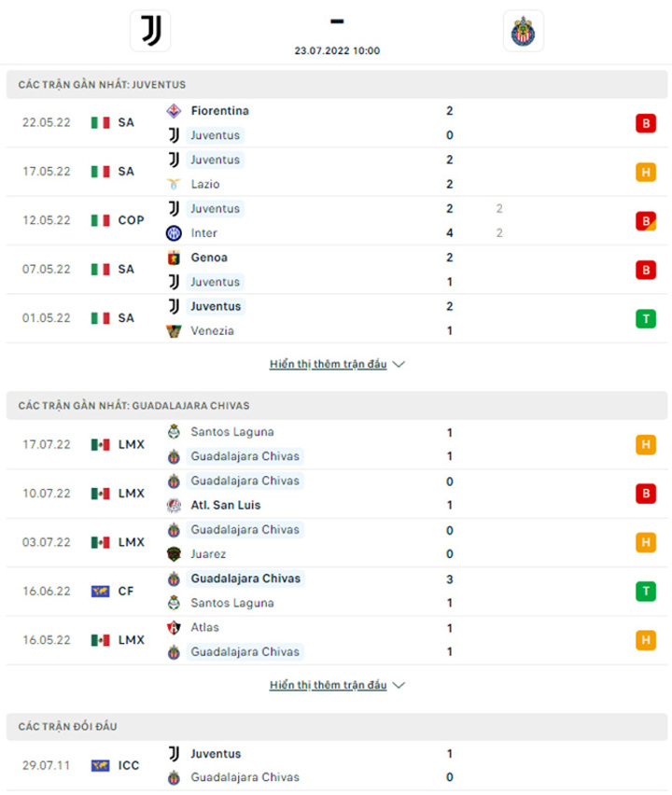Expand more Guadalajara Chivas matches
The image size is (672, 795).
coord(329,685)
